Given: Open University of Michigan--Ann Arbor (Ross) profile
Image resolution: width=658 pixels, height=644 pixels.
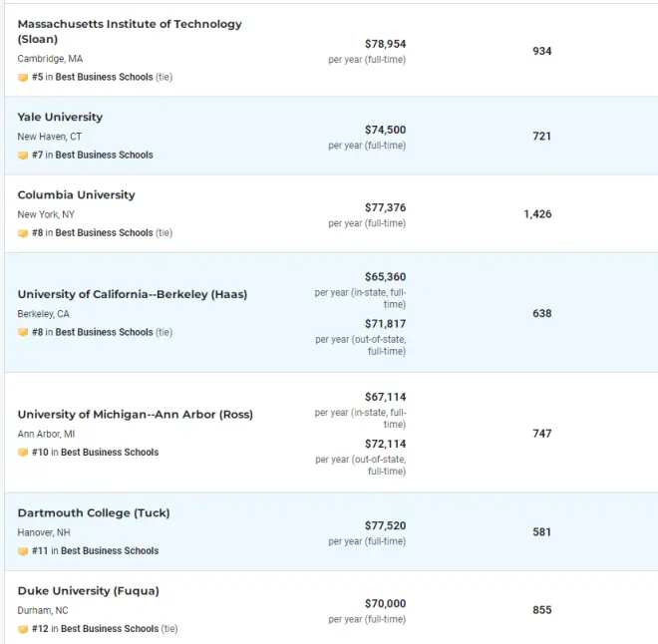Looking at the screenshot, I should (x=136, y=415).
